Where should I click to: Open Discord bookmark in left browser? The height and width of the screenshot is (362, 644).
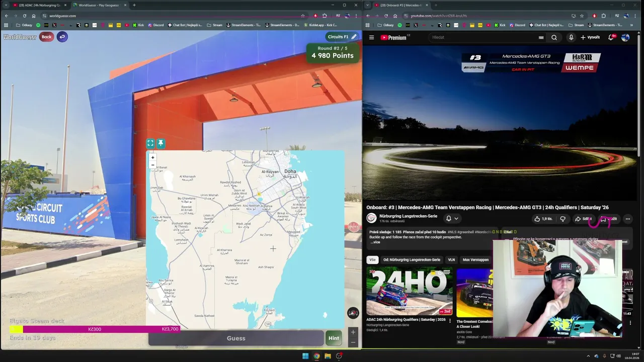[x=155, y=25]
